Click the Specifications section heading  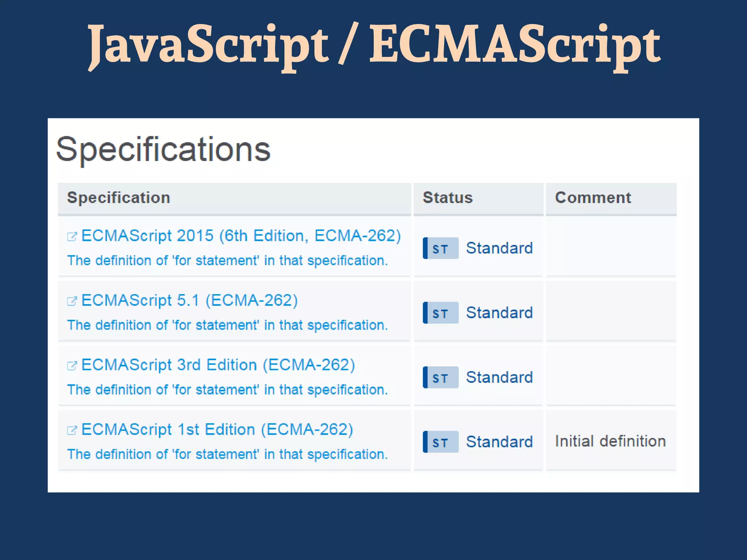point(163,149)
